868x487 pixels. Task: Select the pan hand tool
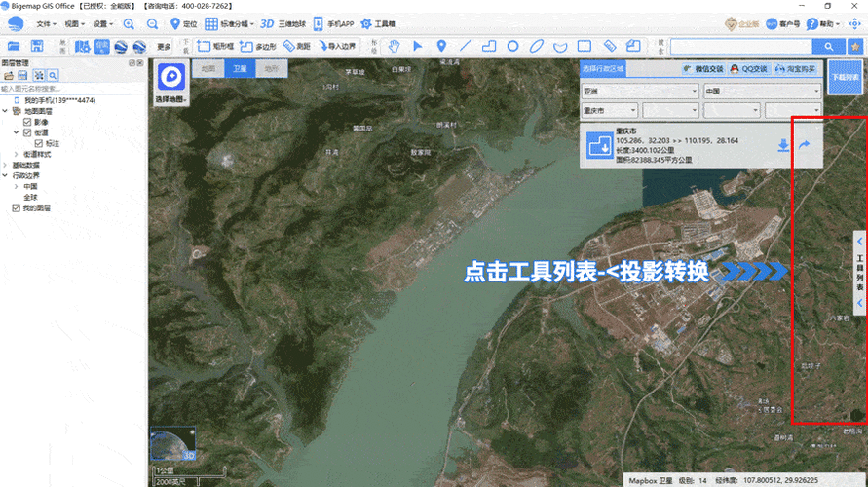point(394,46)
